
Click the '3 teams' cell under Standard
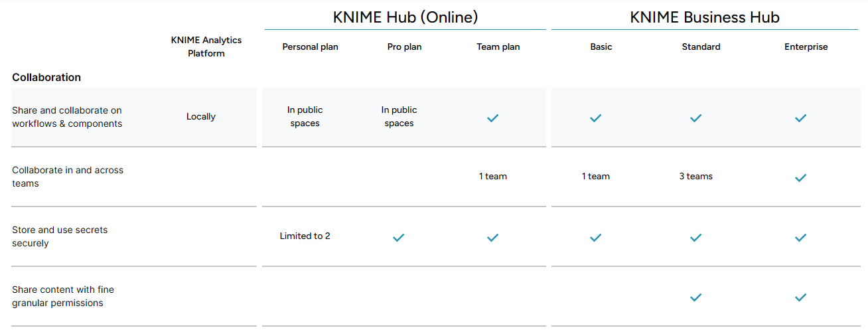pyautogui.click(x=695, y=177)
